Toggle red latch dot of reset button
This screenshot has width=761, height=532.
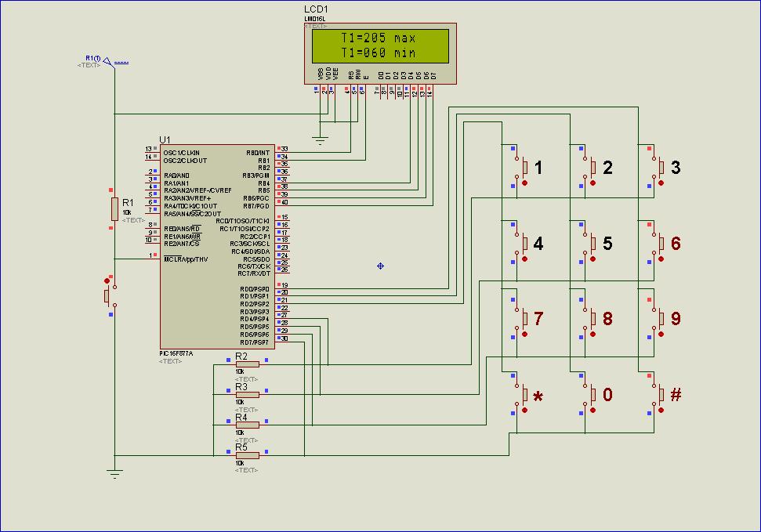[x=107, y=280]
